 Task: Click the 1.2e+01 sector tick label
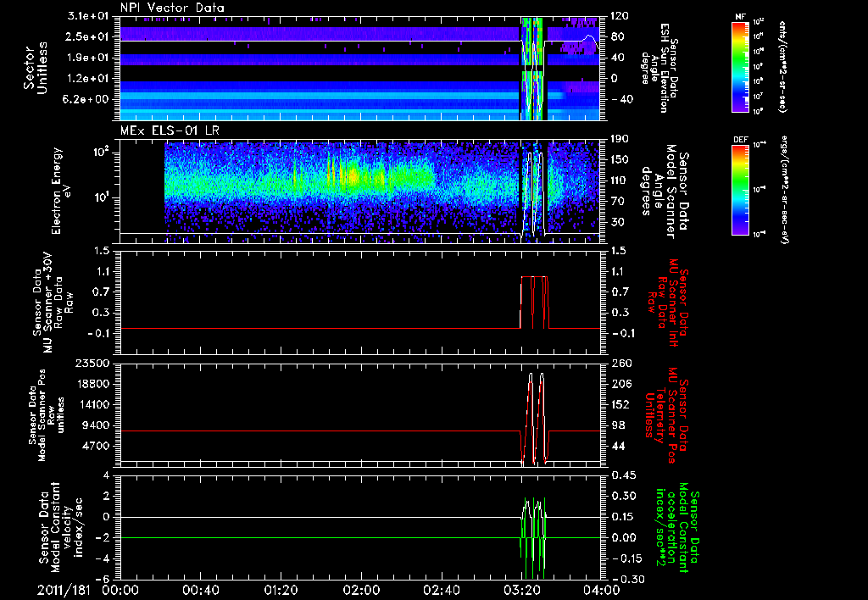pos(90,79)
